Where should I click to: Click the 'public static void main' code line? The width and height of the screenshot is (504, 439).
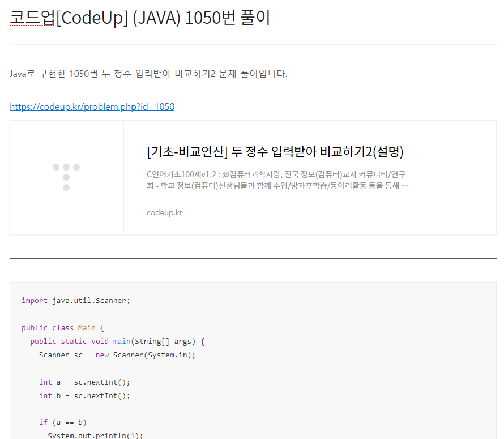[x=117, y=341]
